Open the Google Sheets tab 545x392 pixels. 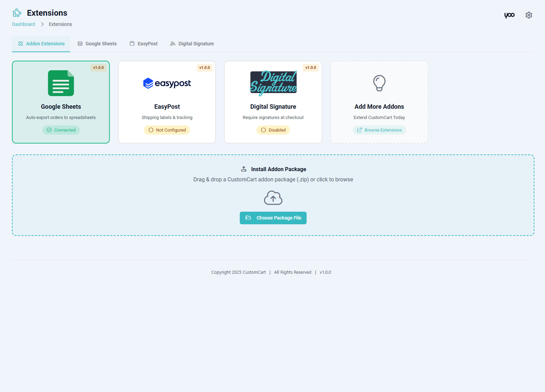(97, 44)
